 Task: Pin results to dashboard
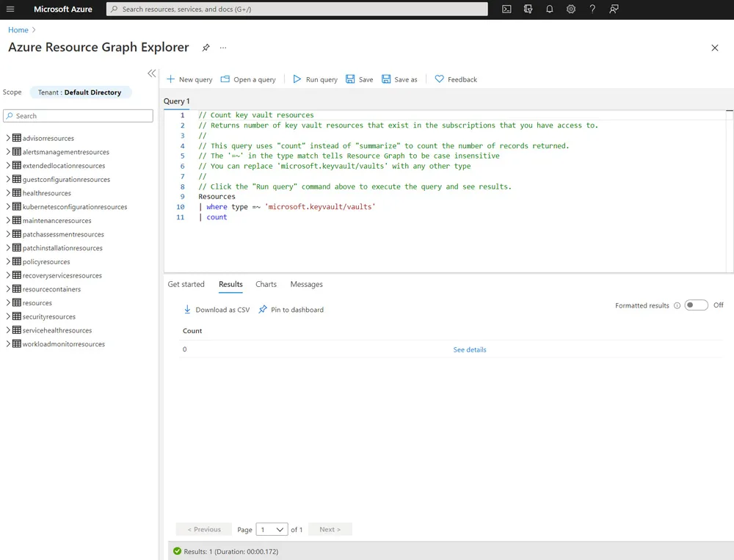(291, 310)
